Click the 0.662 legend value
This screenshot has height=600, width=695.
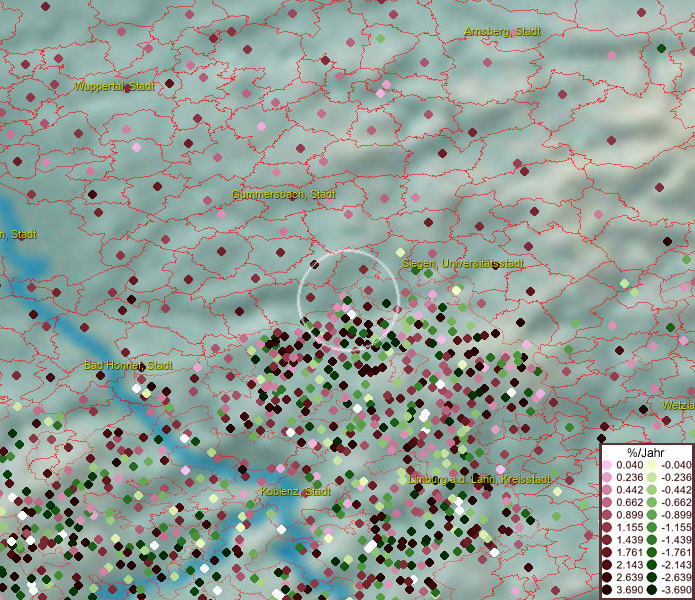629,503
